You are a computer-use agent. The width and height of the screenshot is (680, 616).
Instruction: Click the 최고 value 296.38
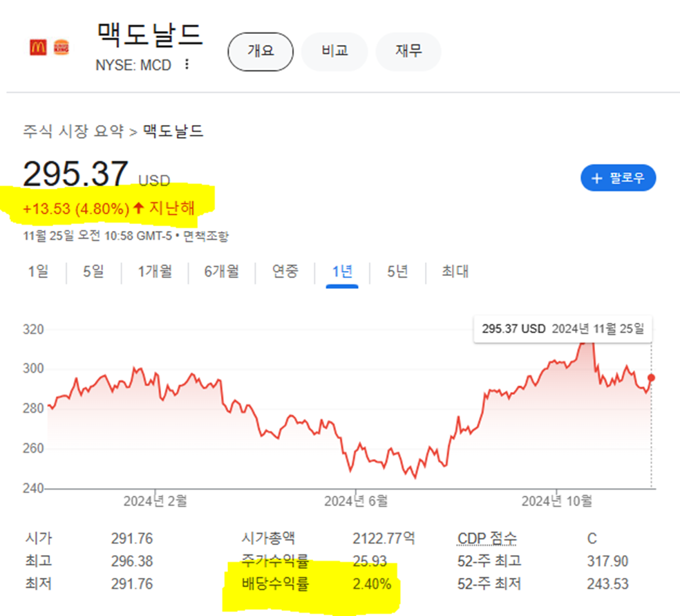click(x=132, y=561)
